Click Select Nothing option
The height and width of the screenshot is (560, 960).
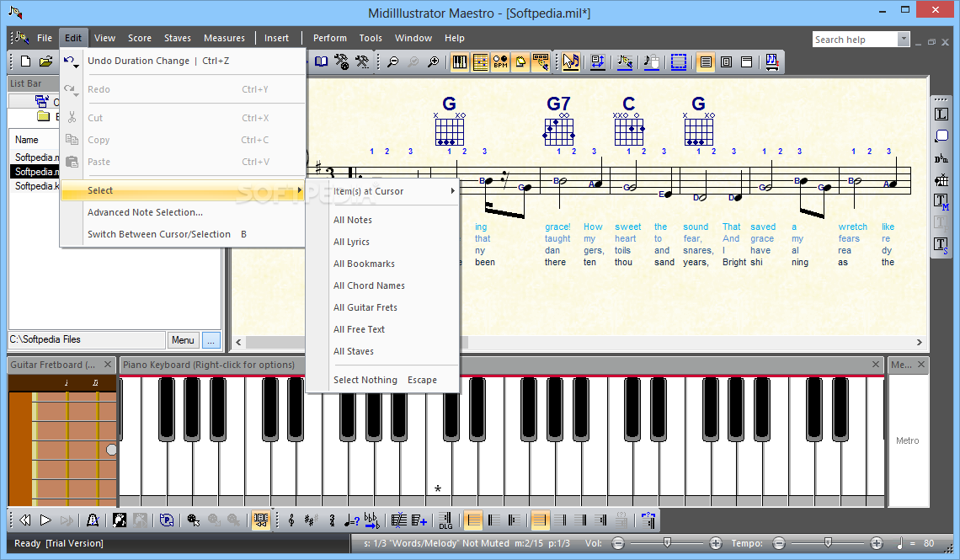point(395,380)
